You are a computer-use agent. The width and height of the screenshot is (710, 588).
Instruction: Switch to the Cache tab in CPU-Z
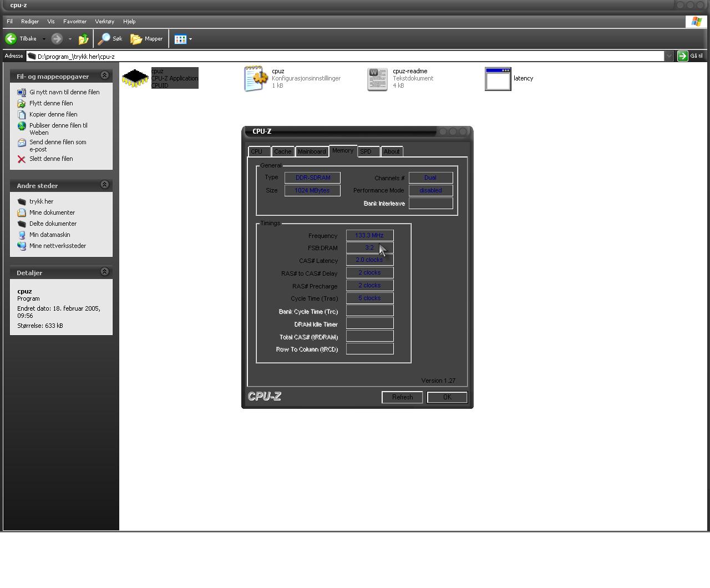pos(282,151)
